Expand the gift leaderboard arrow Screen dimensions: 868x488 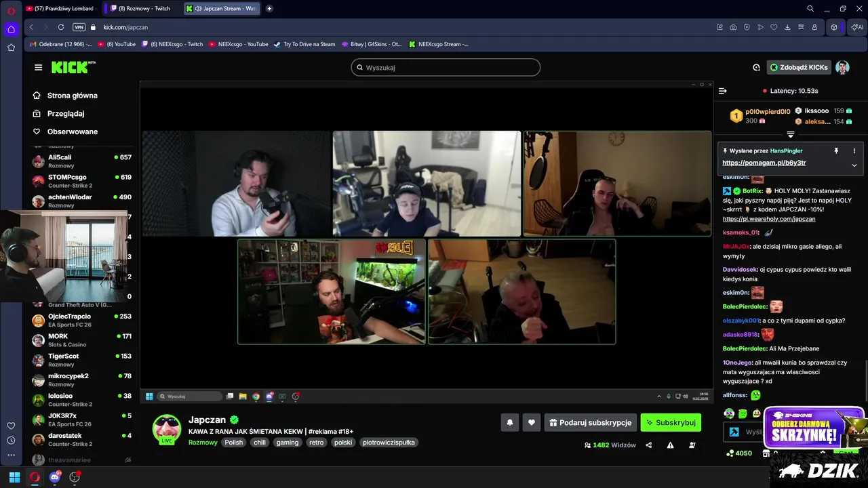coord(790,135)
